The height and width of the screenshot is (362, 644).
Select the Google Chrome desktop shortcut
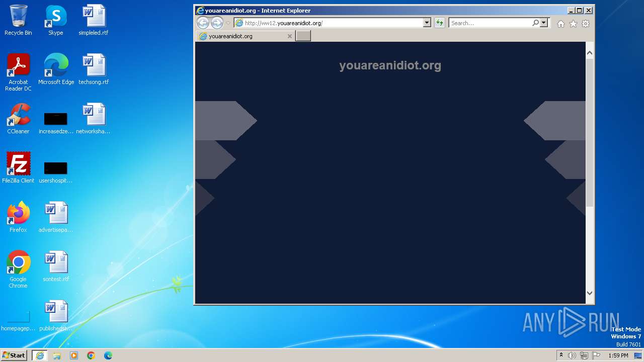[18, 269]
